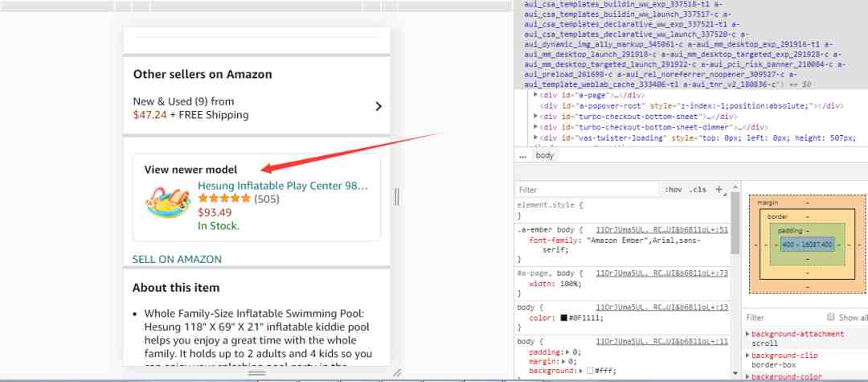Click the Other sellers on Amazon heading
This screenshot has height=382, width=868.
coord(203,74)
